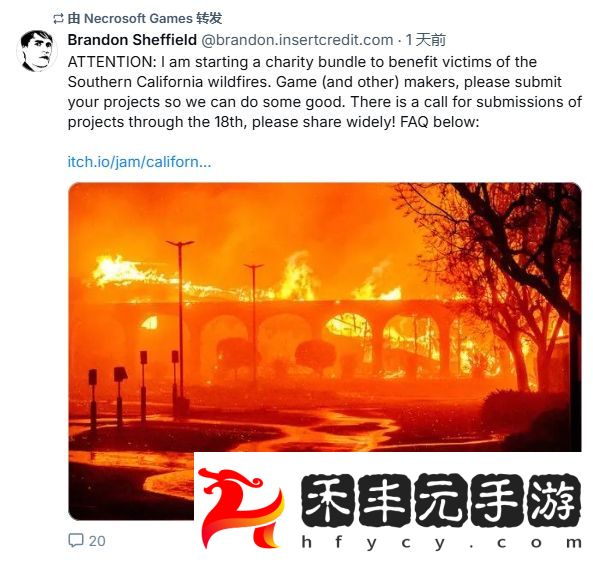Click the @brandon.insertcredit.com handle

297,40
